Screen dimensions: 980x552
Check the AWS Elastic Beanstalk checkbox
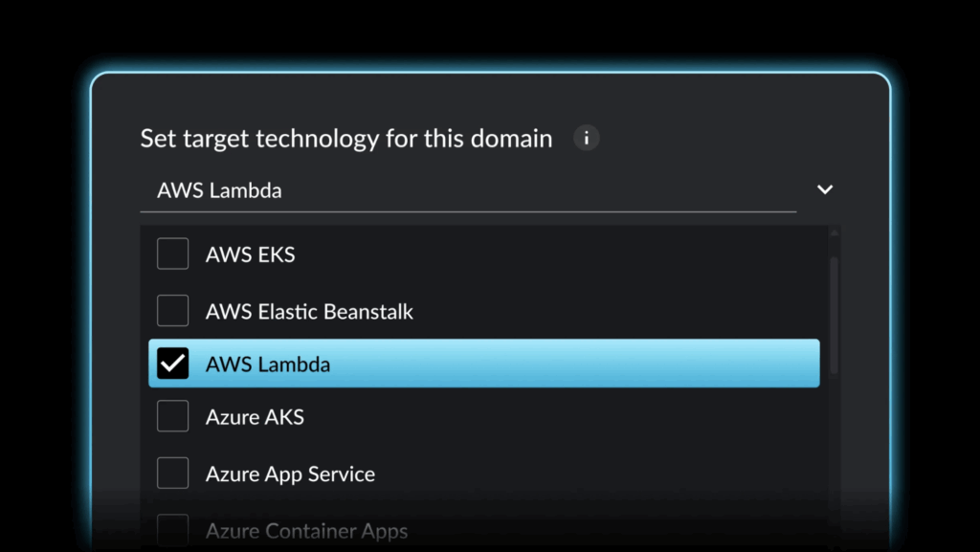tap(173, 310)
